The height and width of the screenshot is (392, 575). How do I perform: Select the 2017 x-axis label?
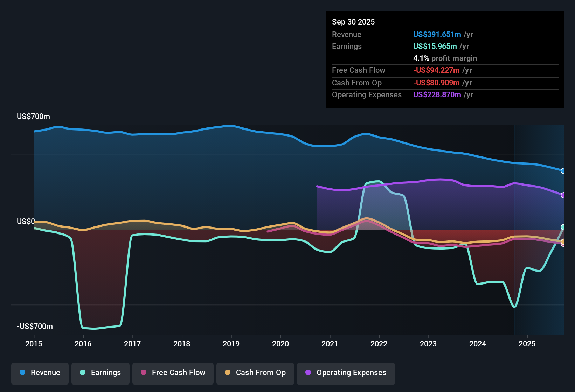tap(132, 344)
